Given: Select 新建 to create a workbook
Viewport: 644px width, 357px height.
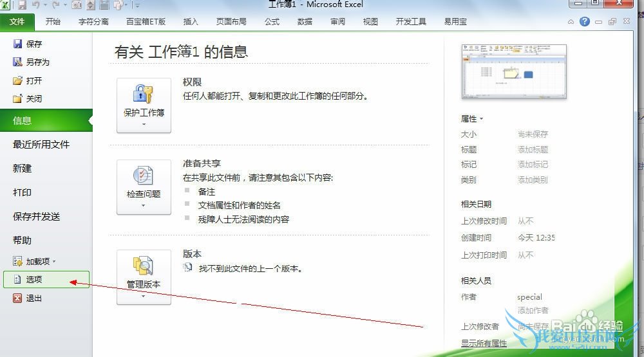Looking at the screenshot, I should pyautogui.click(x=22, y=169).
